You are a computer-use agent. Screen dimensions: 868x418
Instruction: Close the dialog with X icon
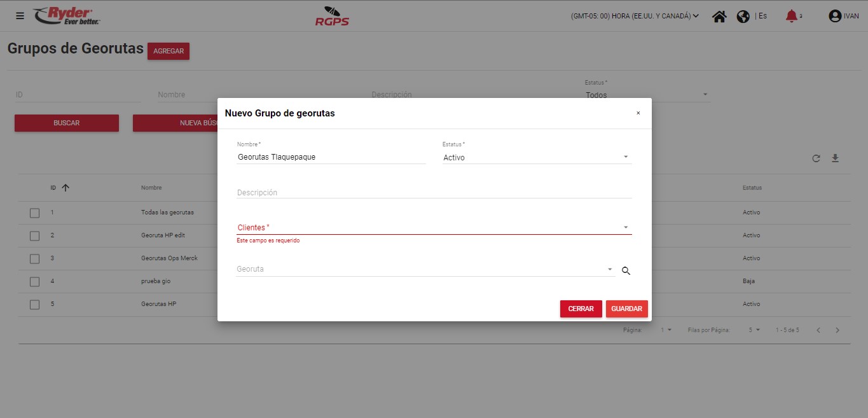pyautogui.click(x=638, y=113)
